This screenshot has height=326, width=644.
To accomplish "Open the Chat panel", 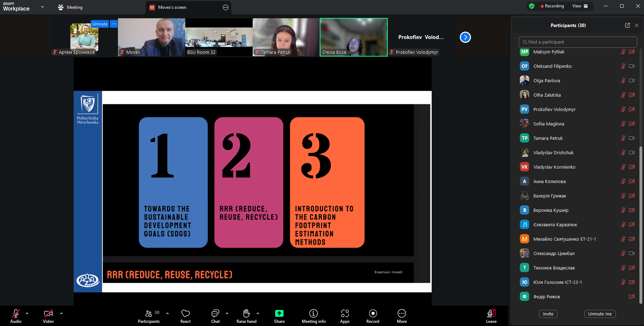I will coord(215,315).
